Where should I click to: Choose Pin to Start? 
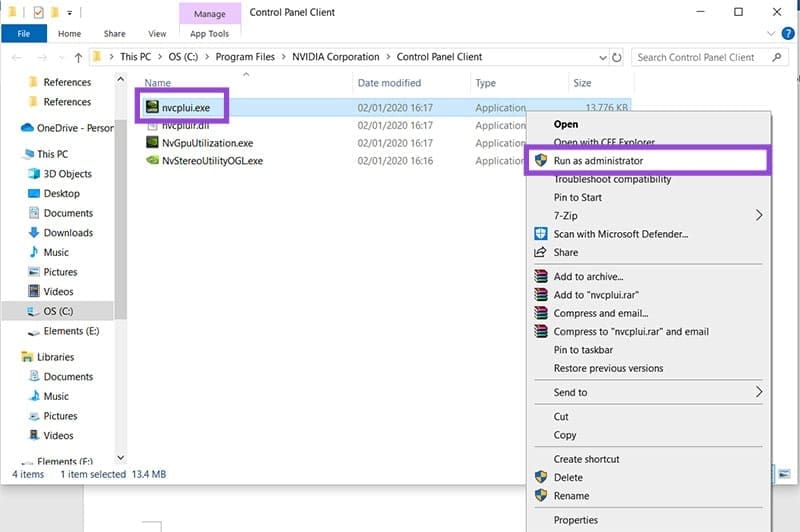click(x=578, y=197)
